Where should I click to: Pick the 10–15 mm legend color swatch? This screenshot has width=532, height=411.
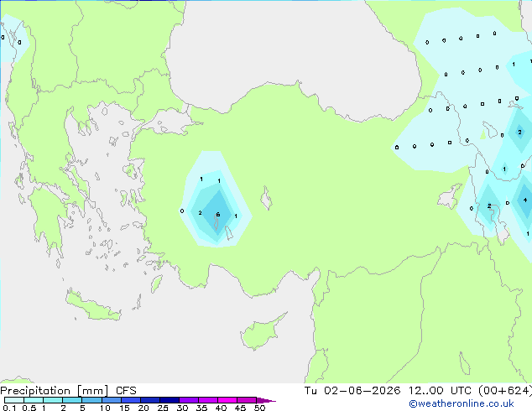111,400
